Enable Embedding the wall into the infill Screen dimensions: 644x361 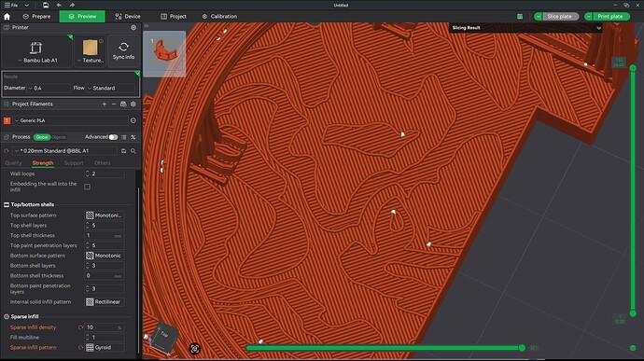pyautogui.click(x=87, y=187)
